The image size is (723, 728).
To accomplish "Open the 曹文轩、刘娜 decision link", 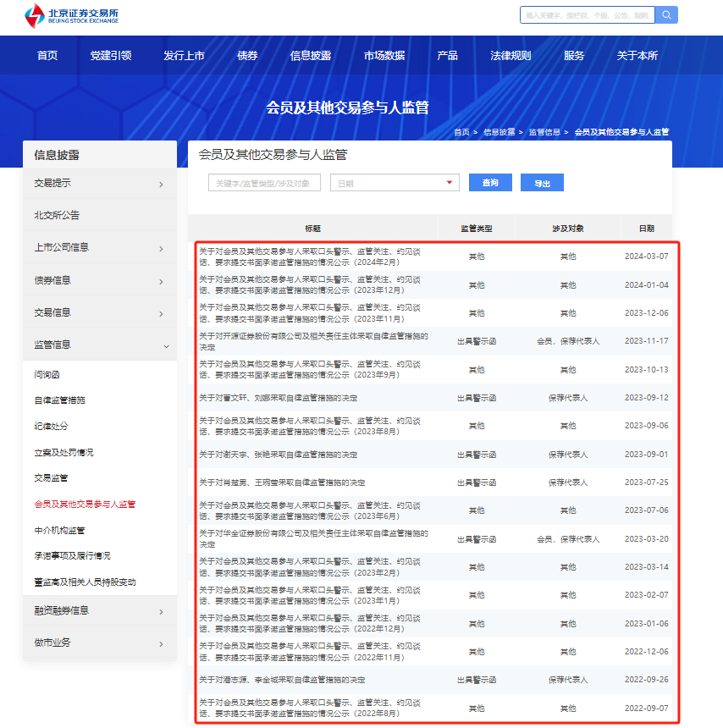I will pos(279,398).
